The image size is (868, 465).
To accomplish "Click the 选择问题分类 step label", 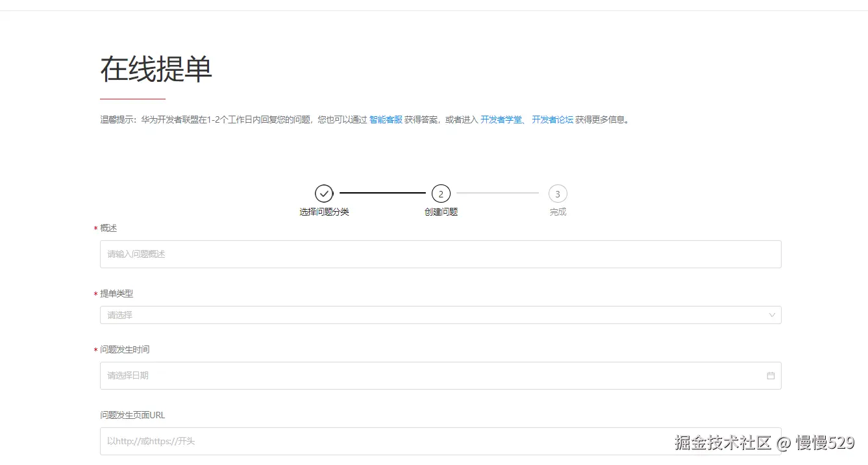I will (x=324, y=212).
